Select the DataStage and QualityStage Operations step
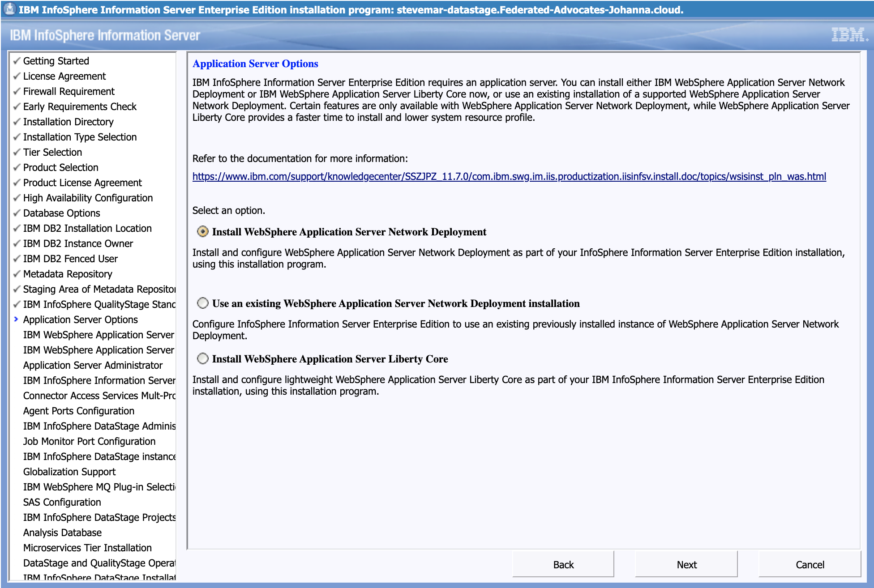The image size is (874, 588). pyautogui.click(x=99, y=563)
